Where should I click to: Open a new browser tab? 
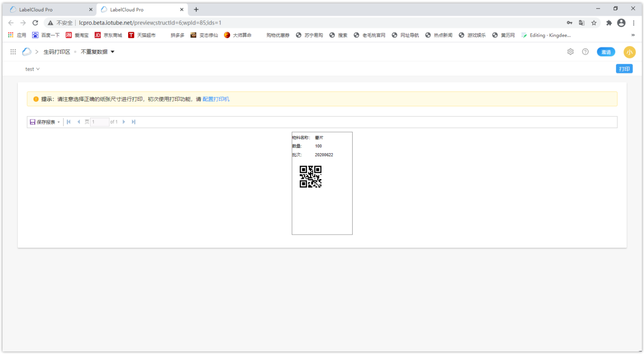coord(196,9)
